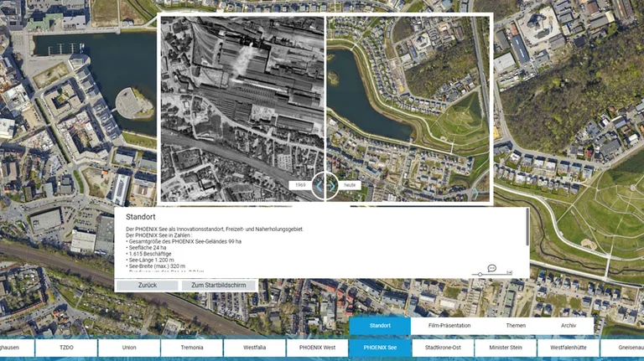Select the Tremonia location
The height and width of the screenshot is (361, 644).
192,348
